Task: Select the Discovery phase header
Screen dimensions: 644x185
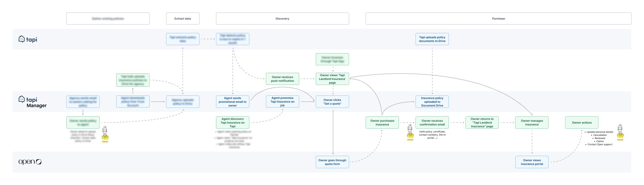Action: [x=282, y=19]
